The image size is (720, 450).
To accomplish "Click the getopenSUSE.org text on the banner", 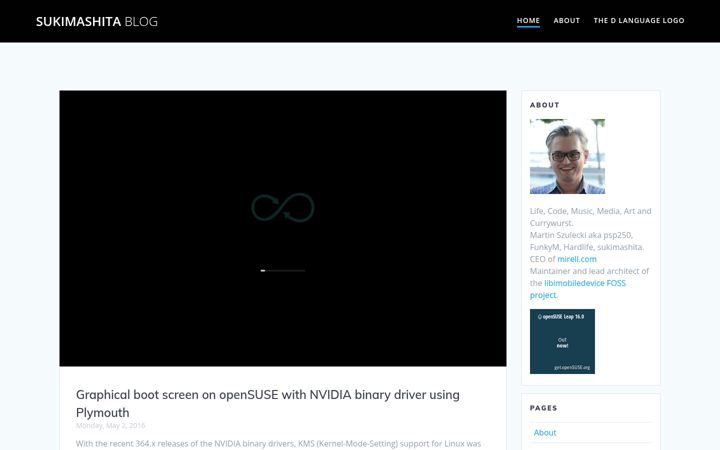I will click(572, 367).
